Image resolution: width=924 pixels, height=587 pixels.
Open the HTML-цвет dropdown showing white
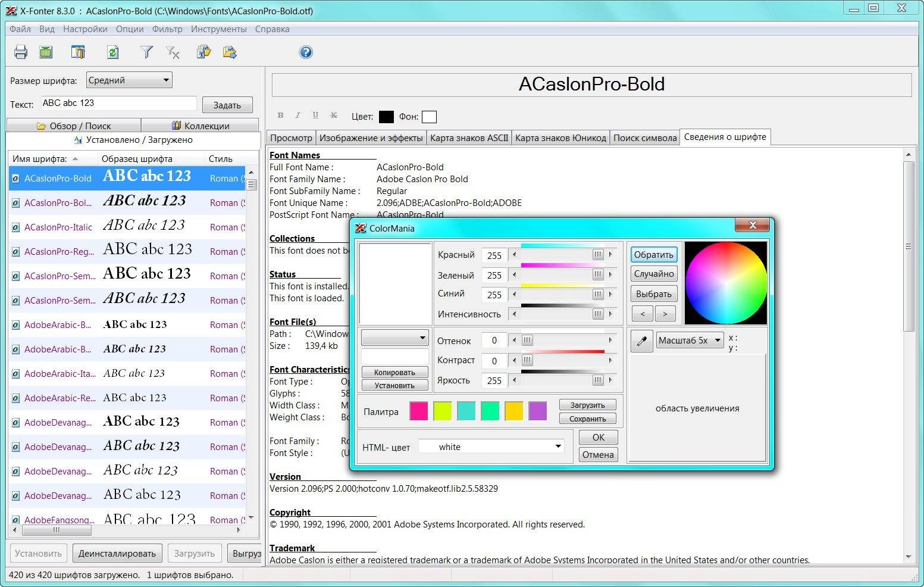pos(491,447)
